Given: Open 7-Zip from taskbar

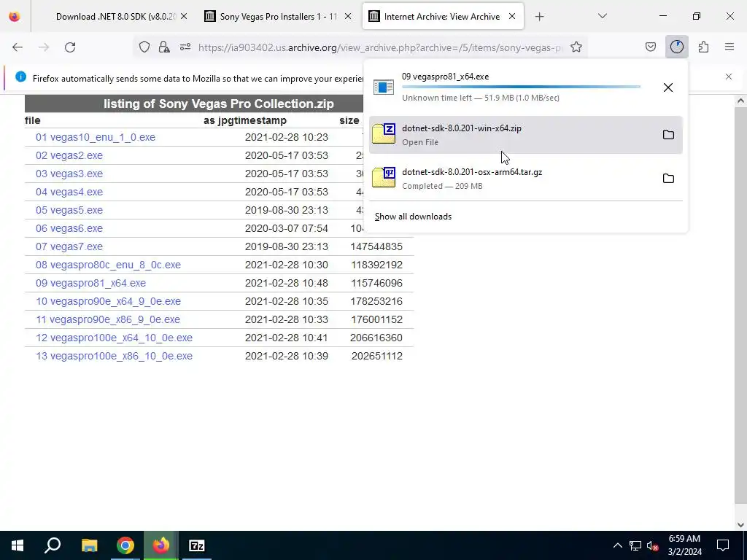Looking at the screenshot, I should [197, 545].
